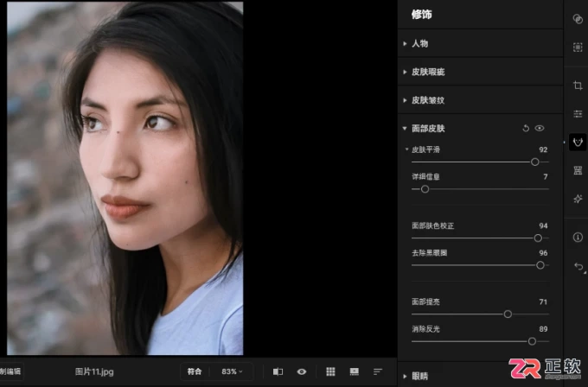Collapse the 皮肤平滑 sub-option triangle
This screenshot has width=588, height=387.
407,149
